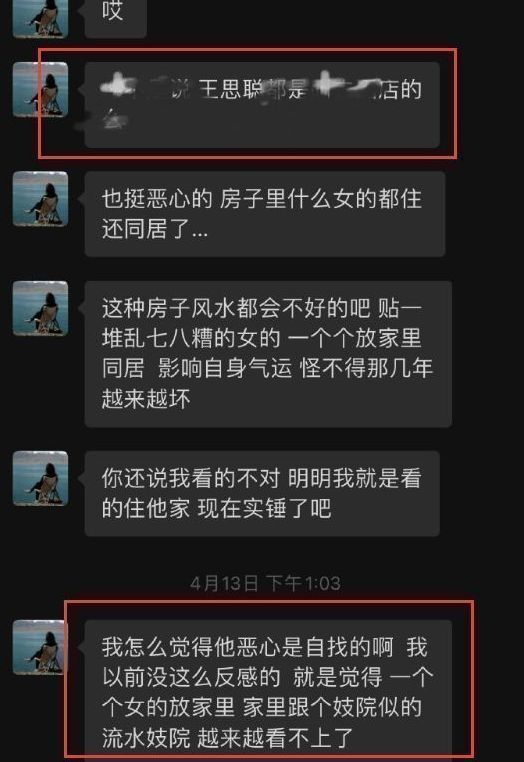Open profile avatar beside "这种房子风水" message
524x762 pixels.
pyautogui.click(x=40, y=308)
